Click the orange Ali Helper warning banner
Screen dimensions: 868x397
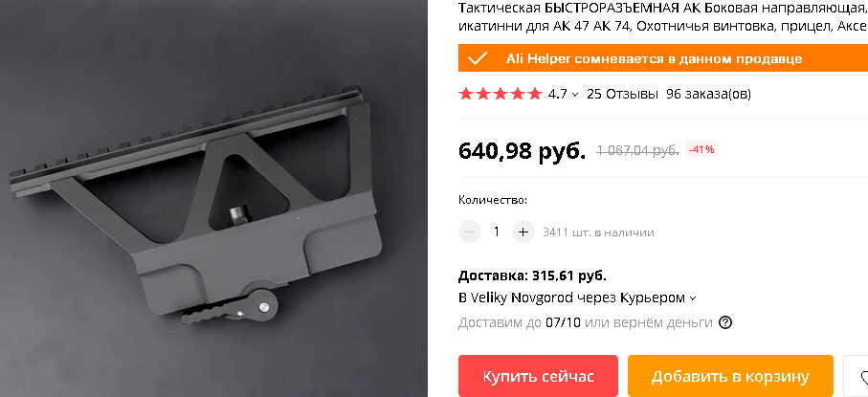pos(663,58)
